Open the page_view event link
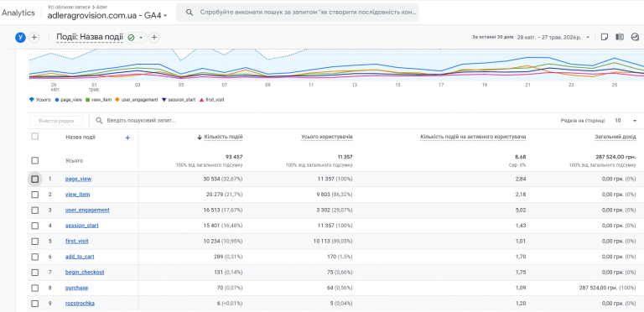 pos(79,179)
